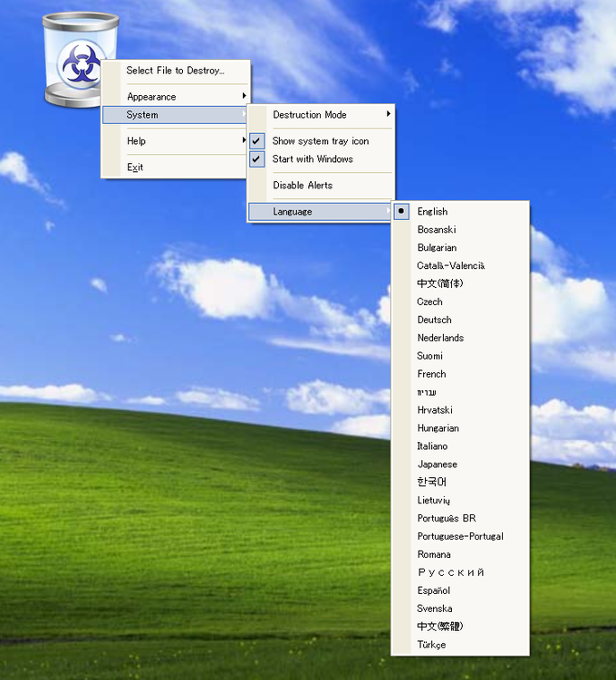The height and width of the screenshot is (680, 616).
Task: Switch language to Hrvatski
Action: click(460, 410)
